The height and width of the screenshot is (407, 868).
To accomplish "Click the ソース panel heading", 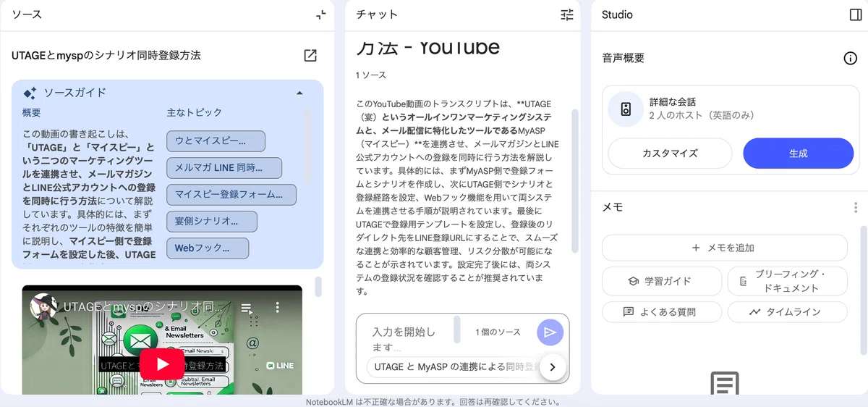I will point(27,14).
